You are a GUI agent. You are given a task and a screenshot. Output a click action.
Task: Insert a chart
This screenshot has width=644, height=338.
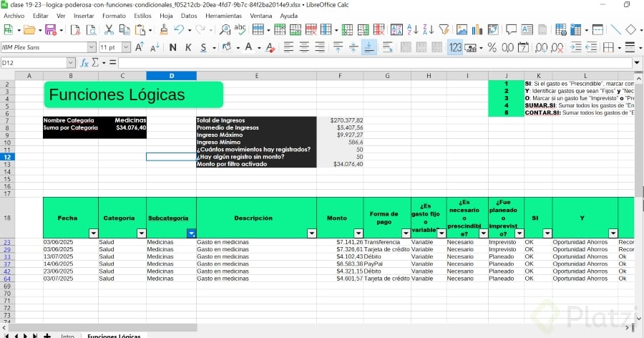[x=477, y=29]
